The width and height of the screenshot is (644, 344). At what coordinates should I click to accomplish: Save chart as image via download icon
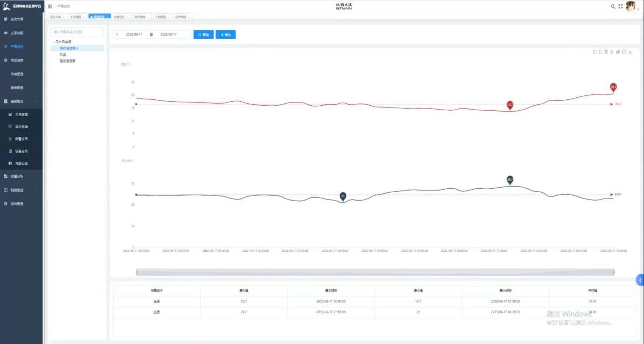tap(630, 52)
